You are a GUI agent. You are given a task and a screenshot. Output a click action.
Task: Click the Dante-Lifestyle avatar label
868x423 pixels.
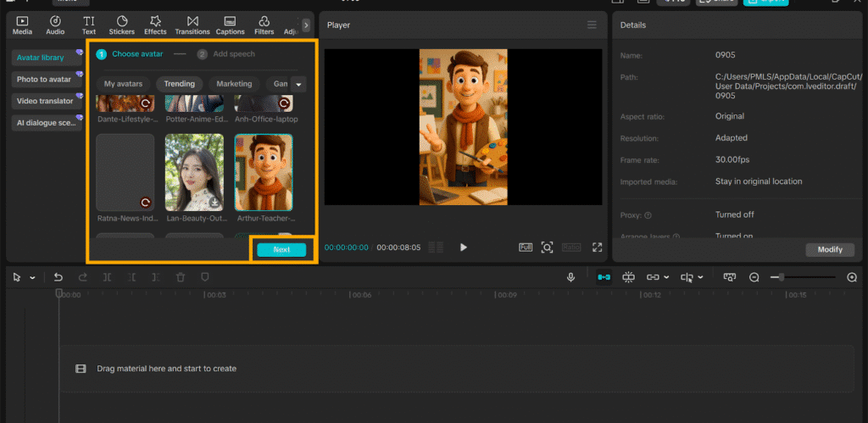pyautogui.click(x=128, y=119)
